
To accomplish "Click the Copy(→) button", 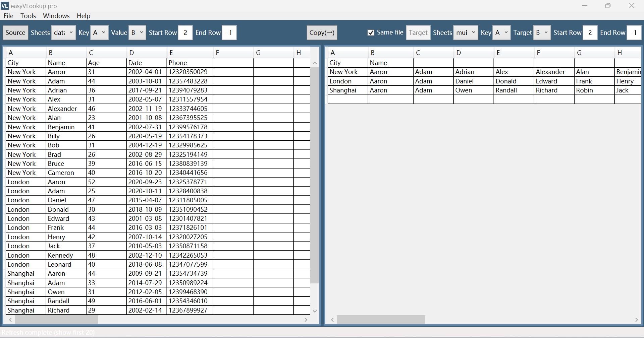I will click(322, 32).
